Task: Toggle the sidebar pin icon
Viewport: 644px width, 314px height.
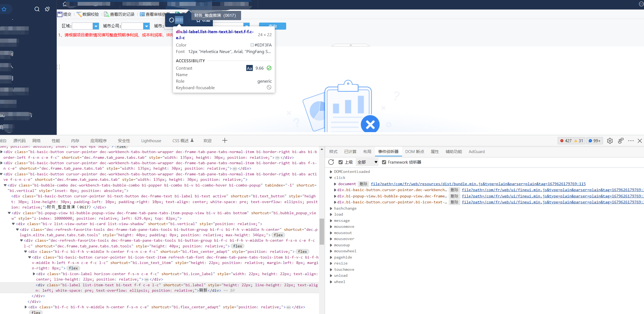Action: (47, 9)
